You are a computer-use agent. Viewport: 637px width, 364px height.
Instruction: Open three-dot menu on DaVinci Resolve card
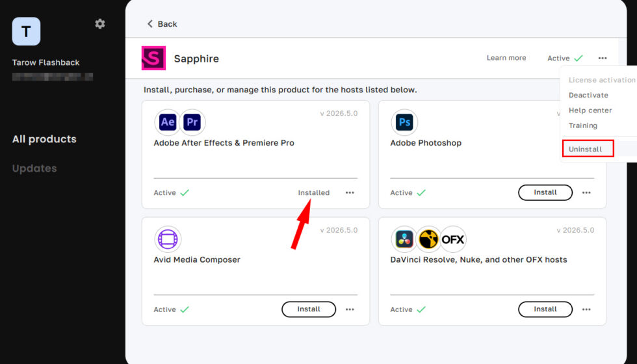pyautogui.click(x=586, y=309)
